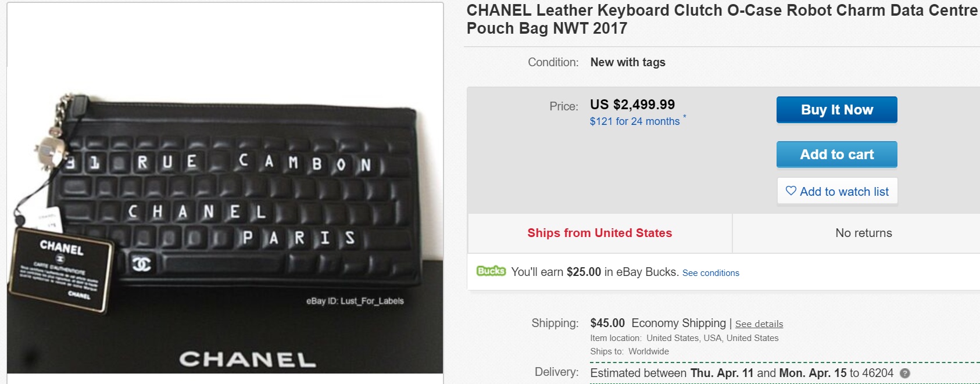Open the eBay Bucks See conditions link

click(710, 273)
